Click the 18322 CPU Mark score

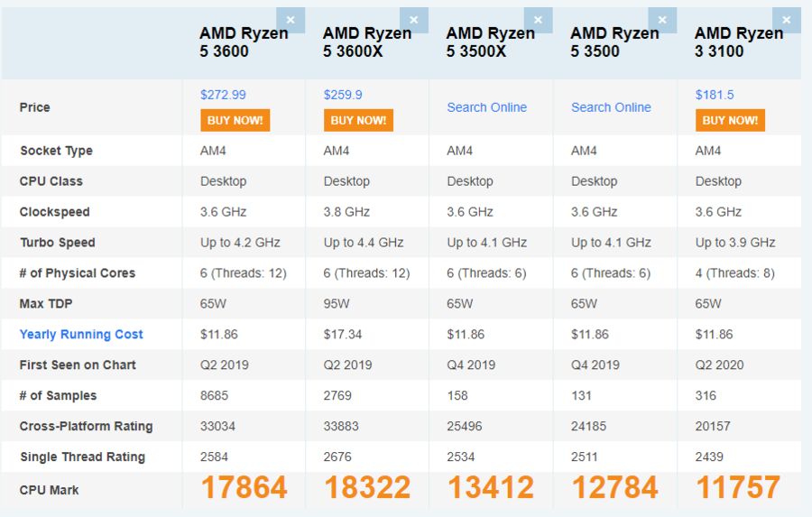(x=367, y=488)
